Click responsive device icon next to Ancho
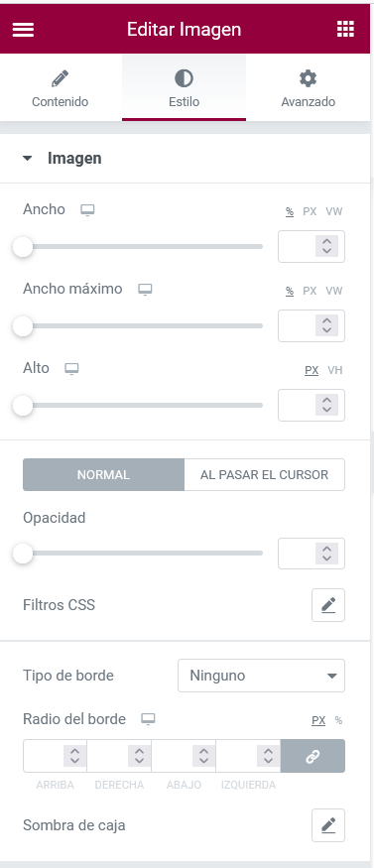The image size is (374, 868). 87,209
